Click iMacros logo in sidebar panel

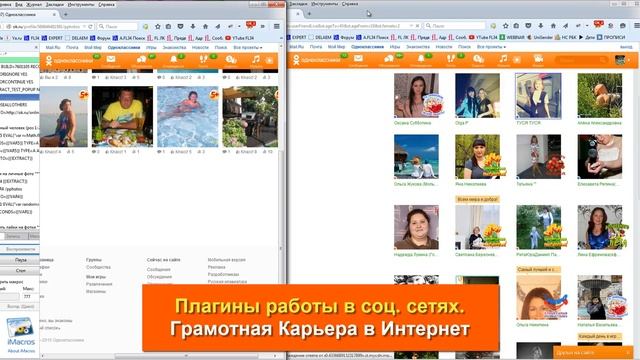pos(20,331)
